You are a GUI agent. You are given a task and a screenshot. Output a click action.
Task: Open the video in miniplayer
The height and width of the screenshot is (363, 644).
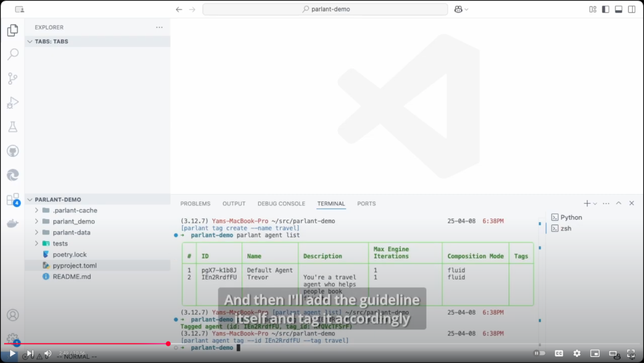point(595,353)
